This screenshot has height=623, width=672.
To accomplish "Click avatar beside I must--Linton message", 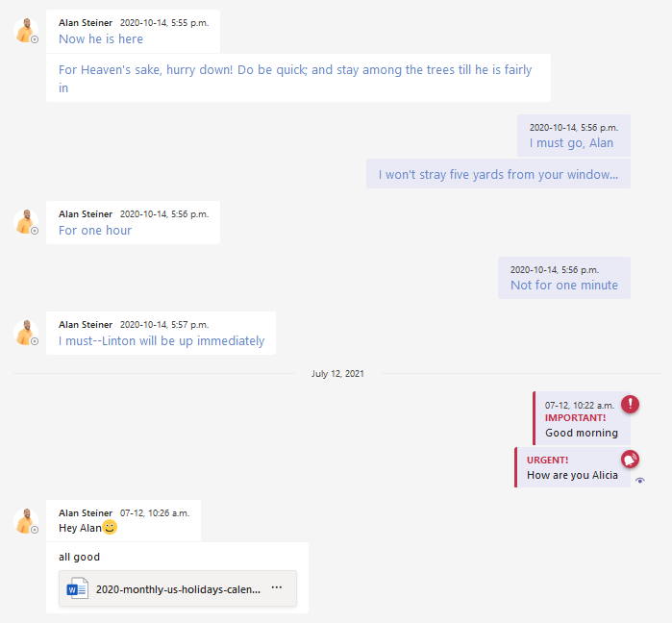I will (x=26, y=334).
